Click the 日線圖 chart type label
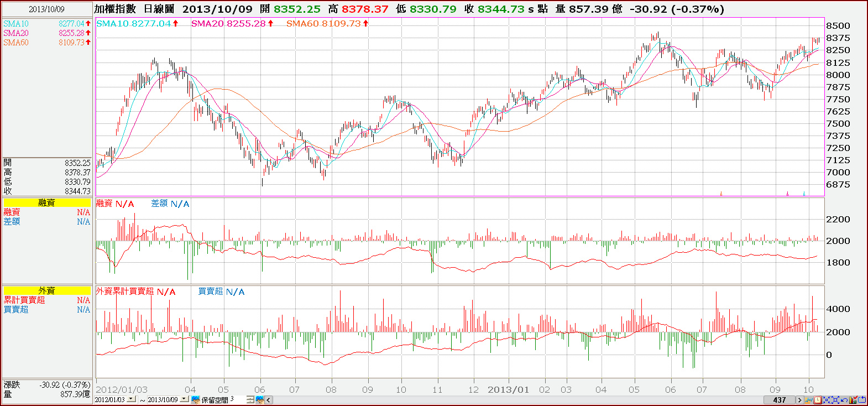 pyautogui.click(x=159, y=9)
